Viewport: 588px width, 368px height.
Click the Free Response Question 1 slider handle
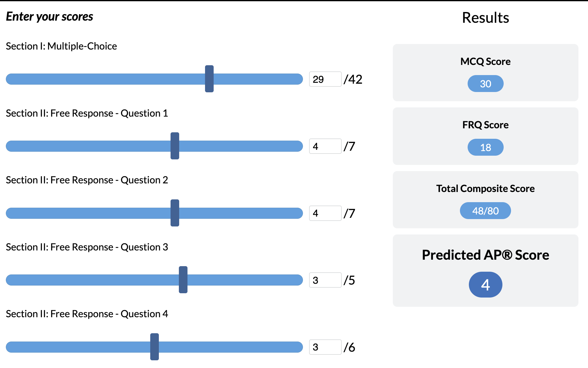pyautogui.click(x=175, y=146)
